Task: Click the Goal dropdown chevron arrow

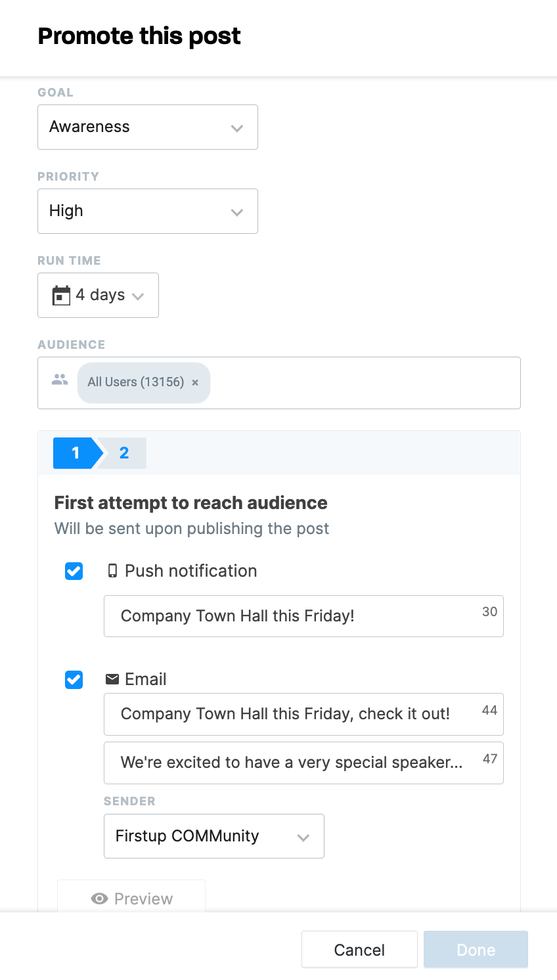Action: pyautogui.click(x=237, y=128)
